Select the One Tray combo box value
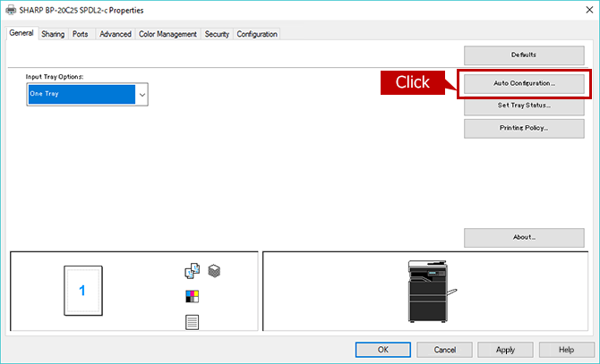 81,94
